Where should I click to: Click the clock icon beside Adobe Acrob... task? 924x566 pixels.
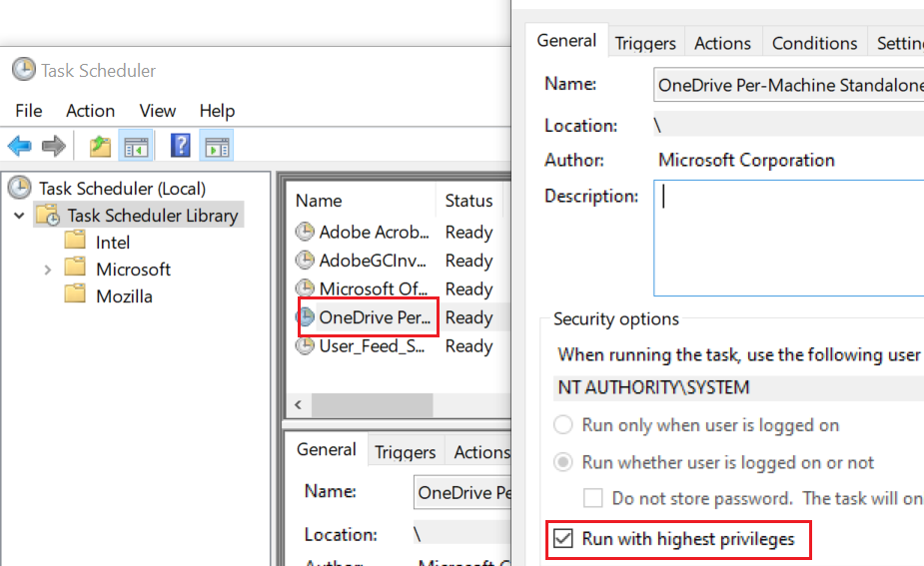(305, 232)
